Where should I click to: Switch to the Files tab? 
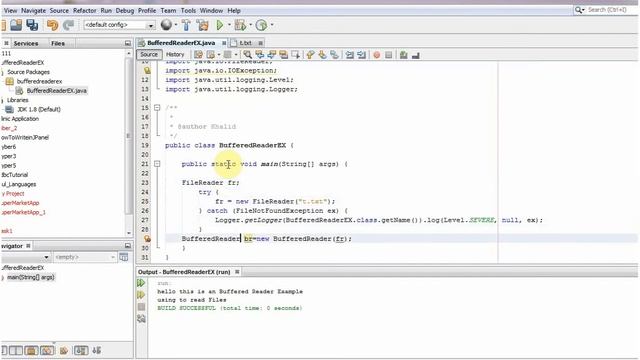(58, 43)
